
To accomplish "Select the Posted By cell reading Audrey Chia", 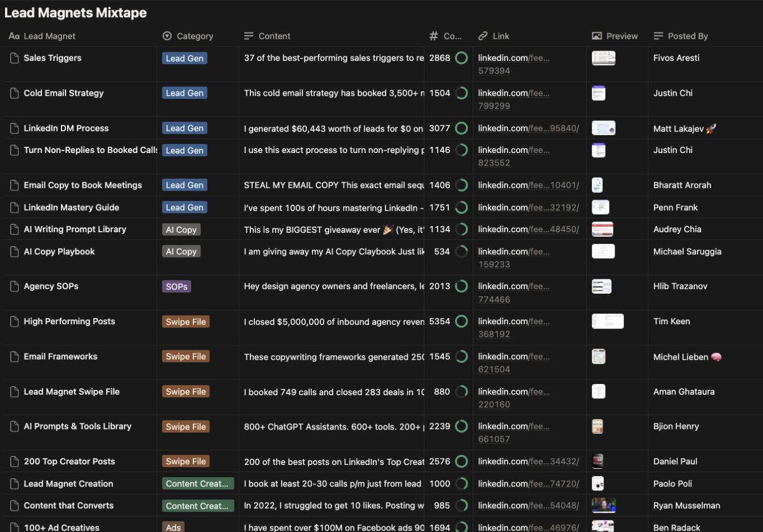I will tap(677, 229).
